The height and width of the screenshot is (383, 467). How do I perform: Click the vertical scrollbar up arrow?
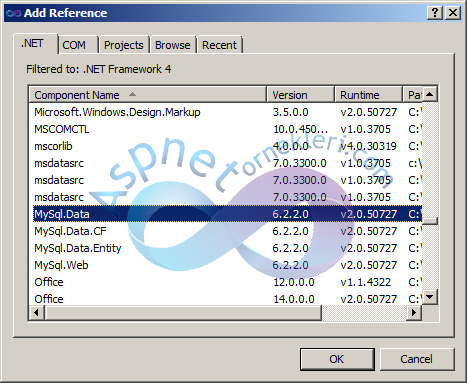[430, 94]
